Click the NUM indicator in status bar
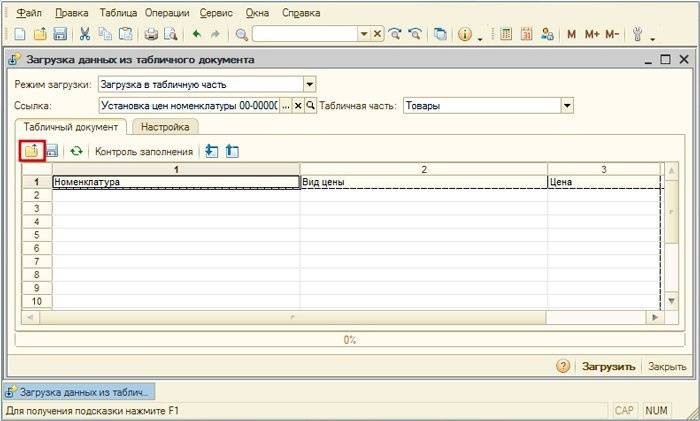700x421 pixels. [x=656, y=410]
